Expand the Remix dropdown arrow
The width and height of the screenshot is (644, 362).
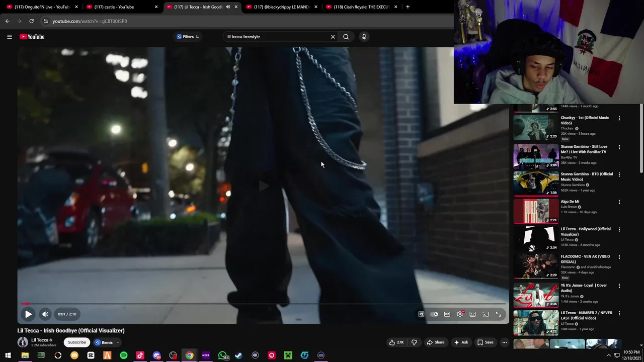point(118,342)
